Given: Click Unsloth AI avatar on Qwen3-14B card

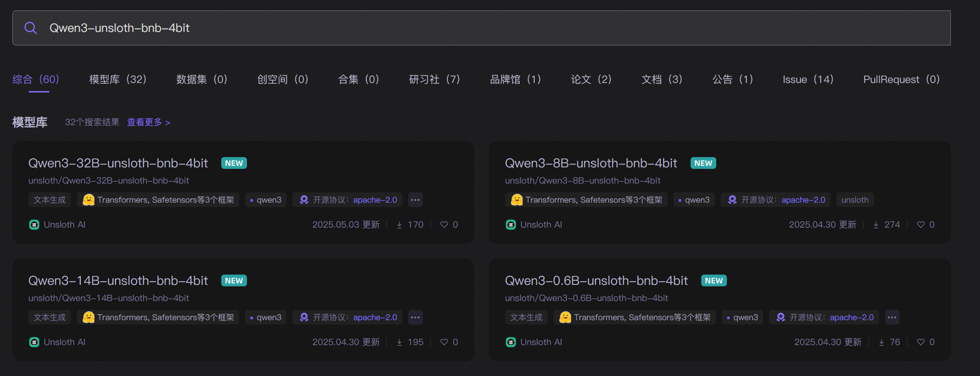Looking at the screenshot, I should click(x=34, y=342).
